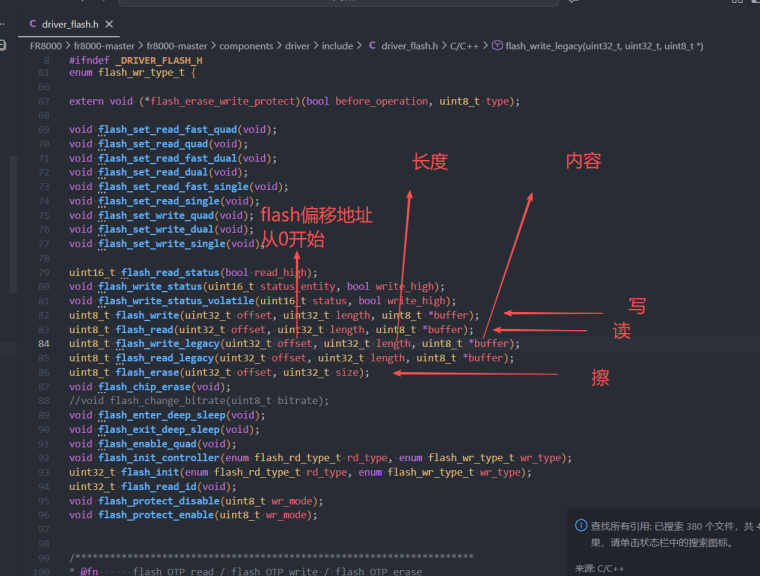760x576 pixels.
Task: Click flash_set_read_fast_single on line 73
Action: click(x=174, y=187)
